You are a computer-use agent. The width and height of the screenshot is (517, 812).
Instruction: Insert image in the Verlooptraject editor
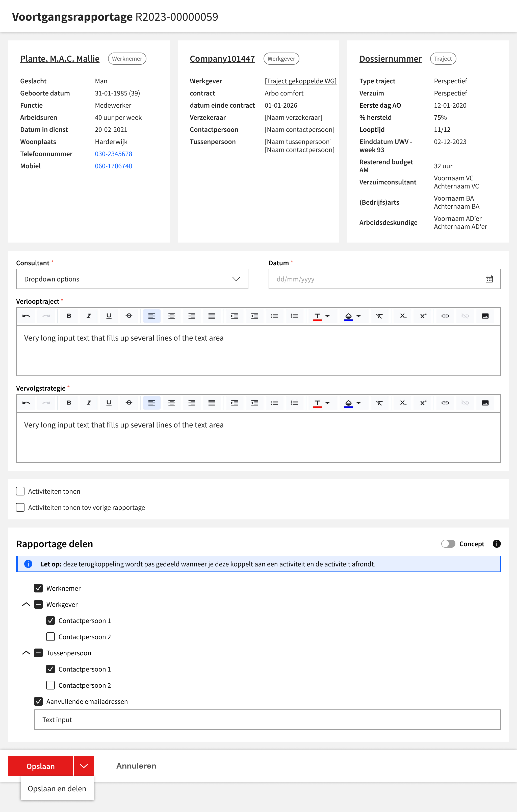point(485,316)
